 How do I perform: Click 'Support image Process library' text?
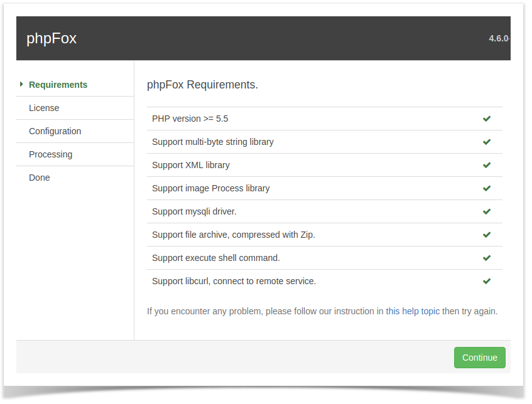coord(210,188)
